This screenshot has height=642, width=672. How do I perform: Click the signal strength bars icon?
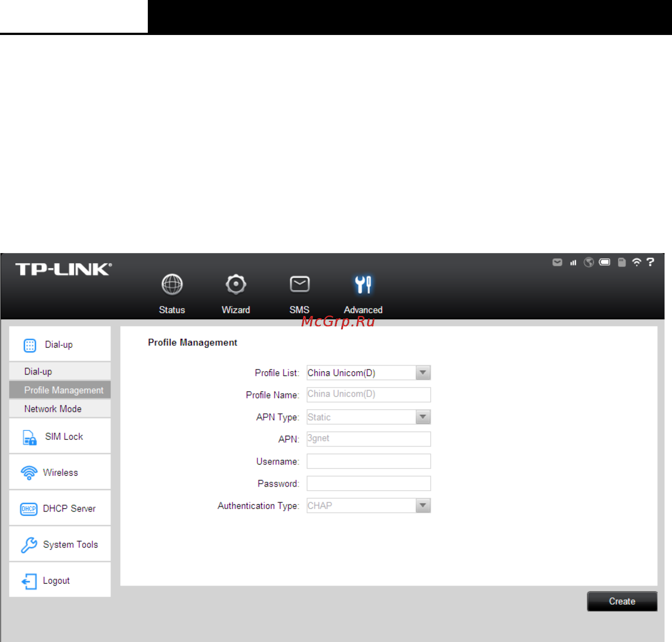(x=573, y=263)
